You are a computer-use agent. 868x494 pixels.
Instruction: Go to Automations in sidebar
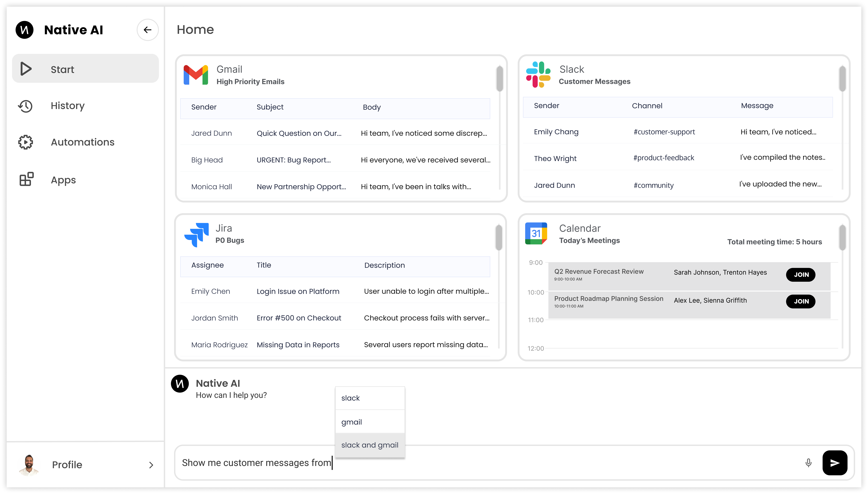point(82,142)
